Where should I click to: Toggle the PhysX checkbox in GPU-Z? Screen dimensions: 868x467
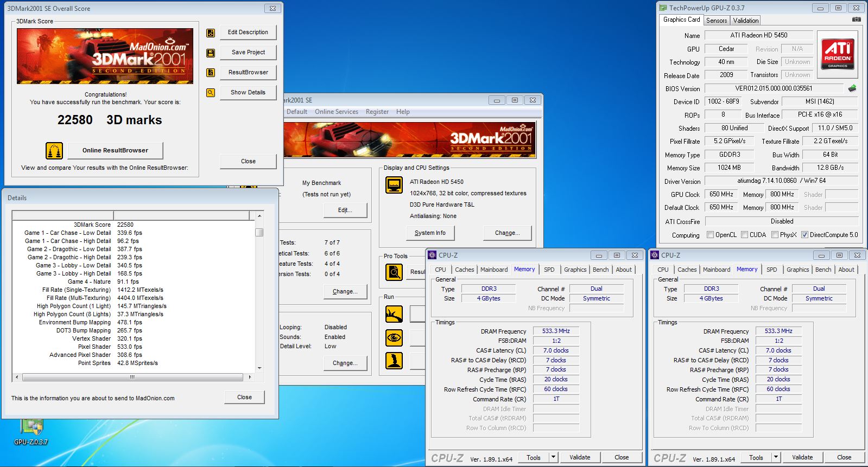[x=774, y=235]
